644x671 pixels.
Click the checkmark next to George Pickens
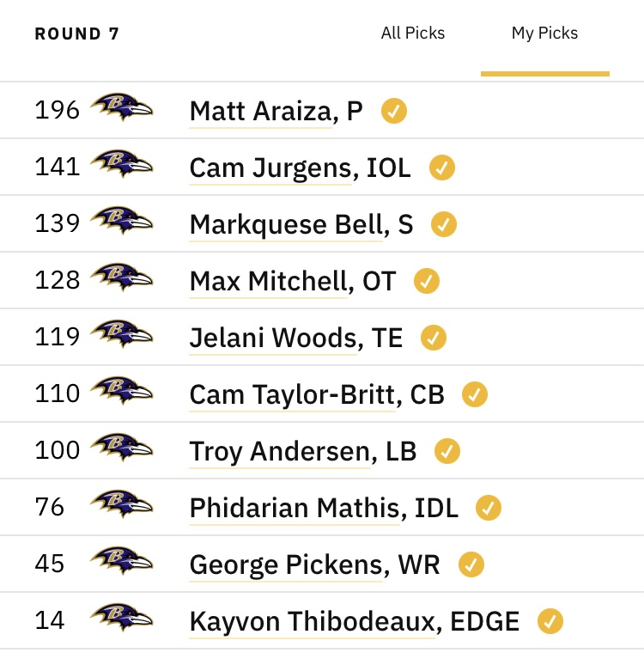coord(471,564)
